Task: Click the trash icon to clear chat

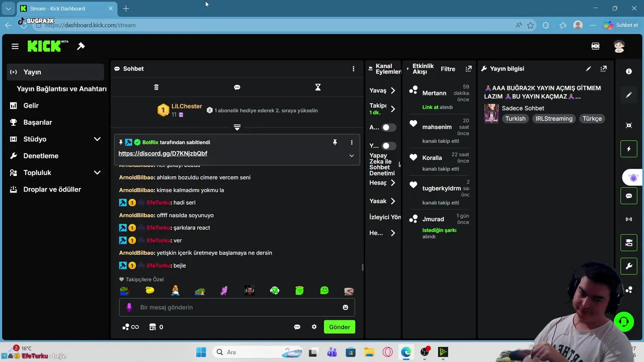Action: pyautogui.click(x=156, y=87)
